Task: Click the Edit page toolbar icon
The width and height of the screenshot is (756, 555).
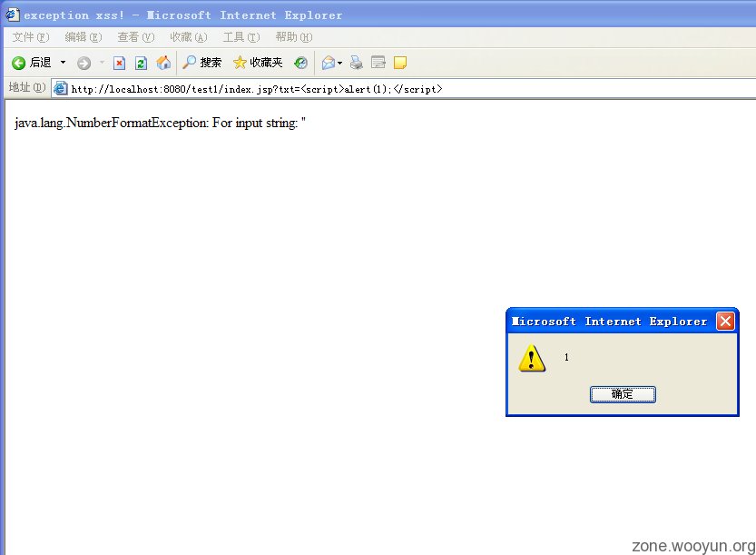Action: [378, 63]
